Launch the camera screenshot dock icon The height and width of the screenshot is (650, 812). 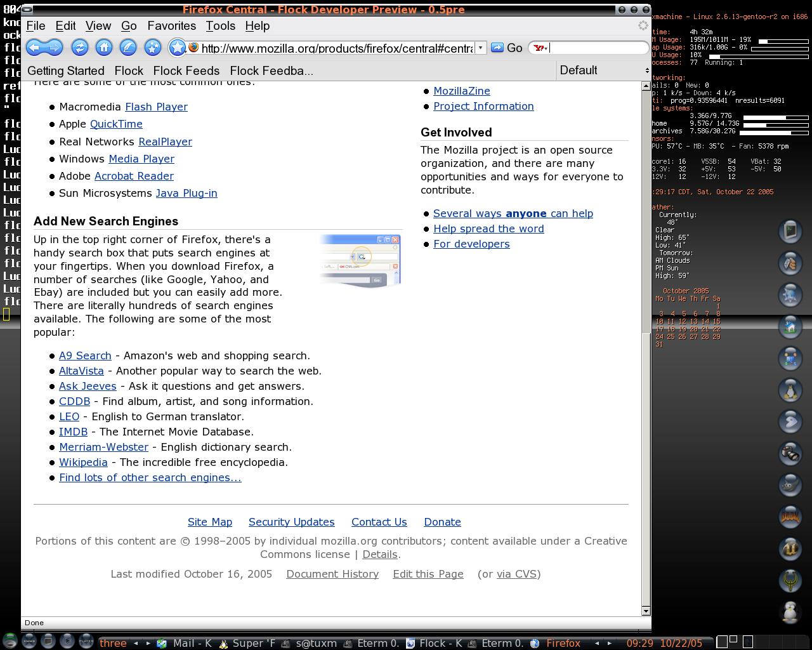[790, 453]
